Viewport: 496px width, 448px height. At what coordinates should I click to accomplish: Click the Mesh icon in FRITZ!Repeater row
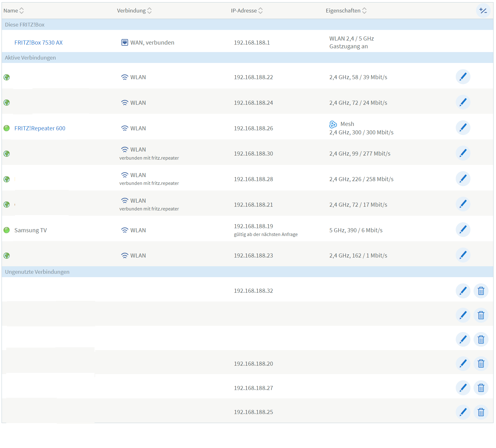click(x=333, y=124)
